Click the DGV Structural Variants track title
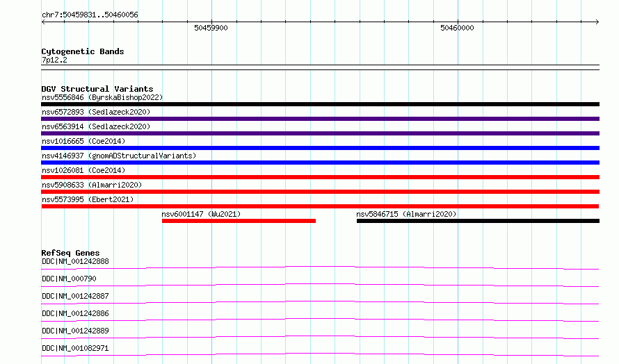This screenshot has height=364, width=619. pyautogui.click(x=97, y=89)
